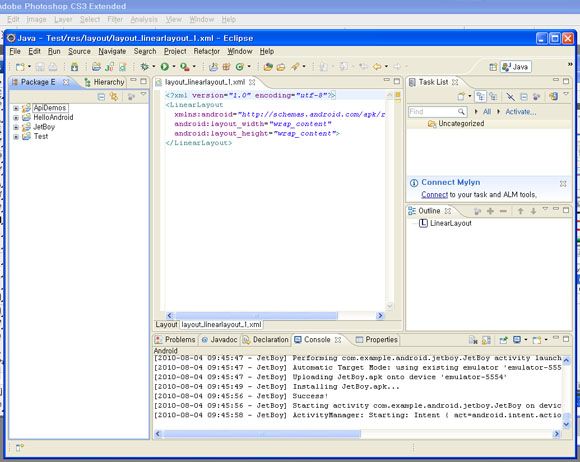Click Clear Console icon in Console toolbar
The width and height of the screenshot is (580, 462).
click(473, 340)
